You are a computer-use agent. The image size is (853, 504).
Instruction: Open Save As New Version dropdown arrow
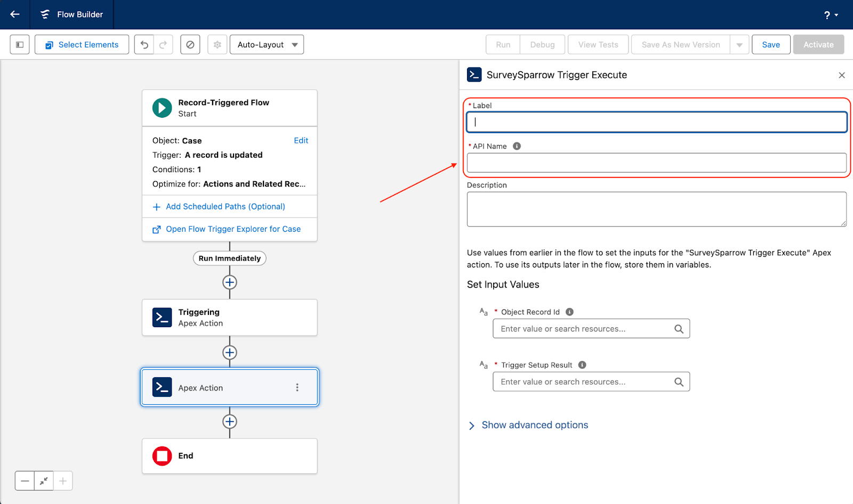coord(739,45)
